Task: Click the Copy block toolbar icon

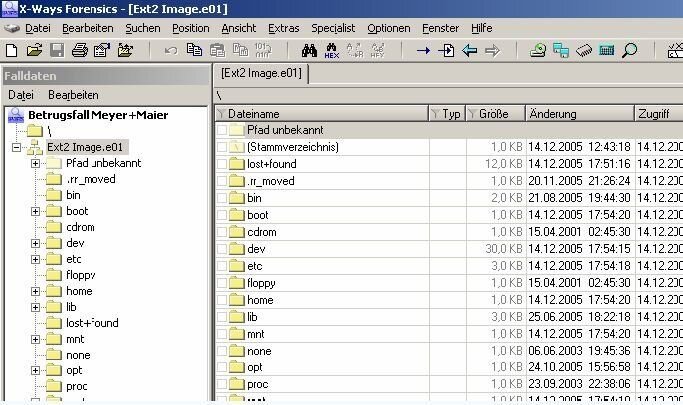Action: coord(194,50)
